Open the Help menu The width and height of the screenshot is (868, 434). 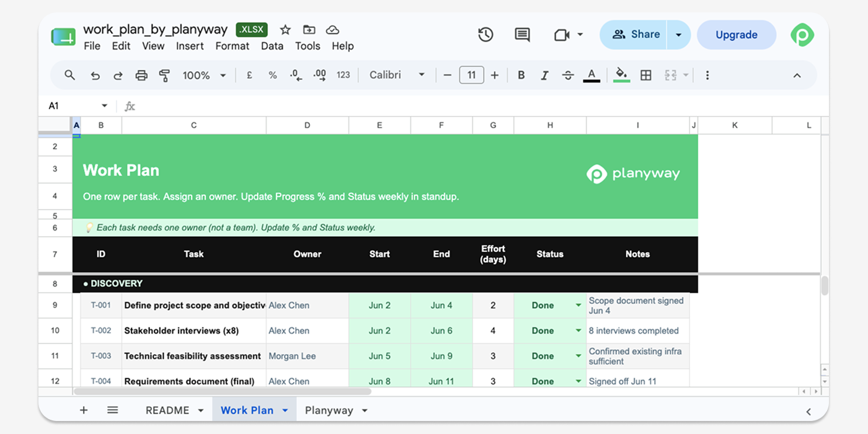click(343, 46)
